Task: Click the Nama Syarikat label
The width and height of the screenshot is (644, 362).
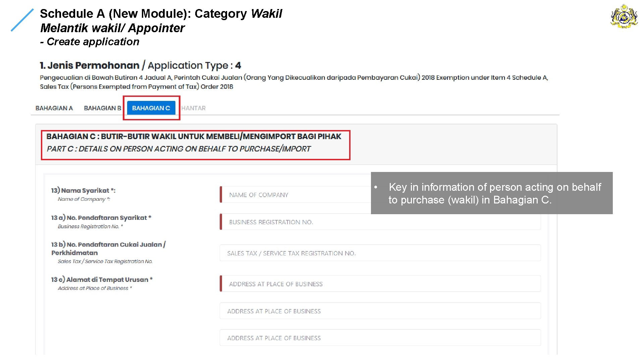Action: [83, 191]
